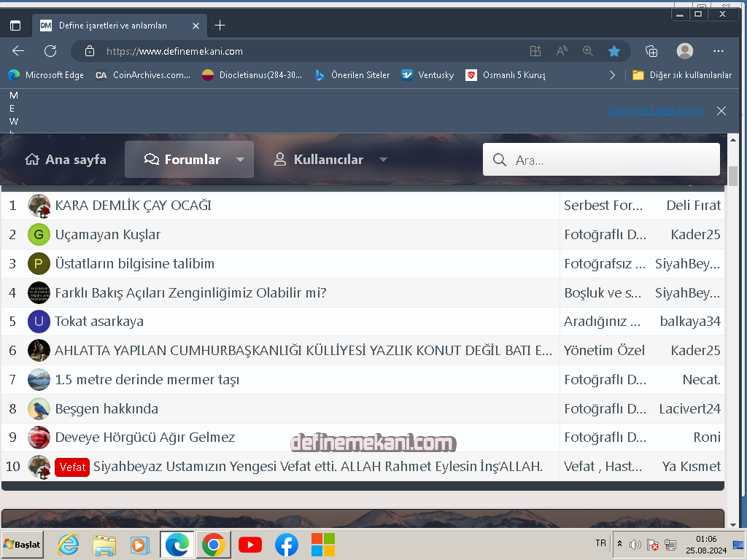Image resolution: width=747 pixels, height=560 pixels.
Task: Activate the split screen icon
Action: pos(535,51)
